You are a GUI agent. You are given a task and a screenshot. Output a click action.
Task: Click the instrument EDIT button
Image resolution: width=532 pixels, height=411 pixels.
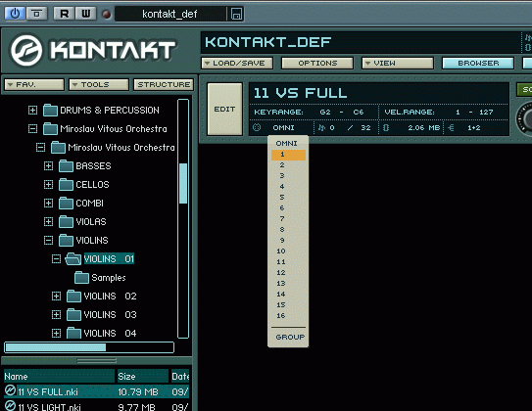click(224, 109)
